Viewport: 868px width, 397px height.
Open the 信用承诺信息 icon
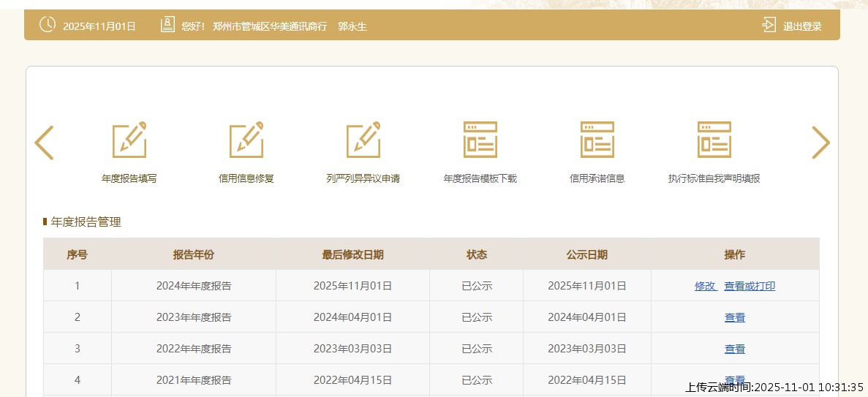(x=597, y=140)
